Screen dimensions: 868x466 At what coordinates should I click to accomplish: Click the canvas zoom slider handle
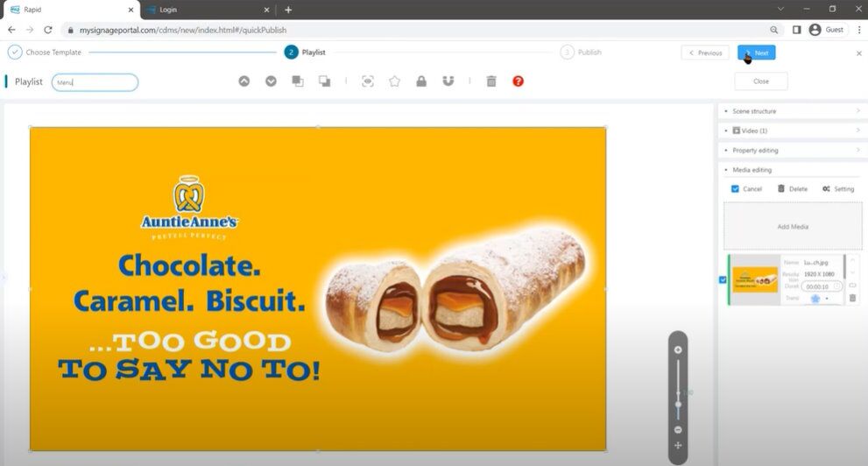pos(678,405)
